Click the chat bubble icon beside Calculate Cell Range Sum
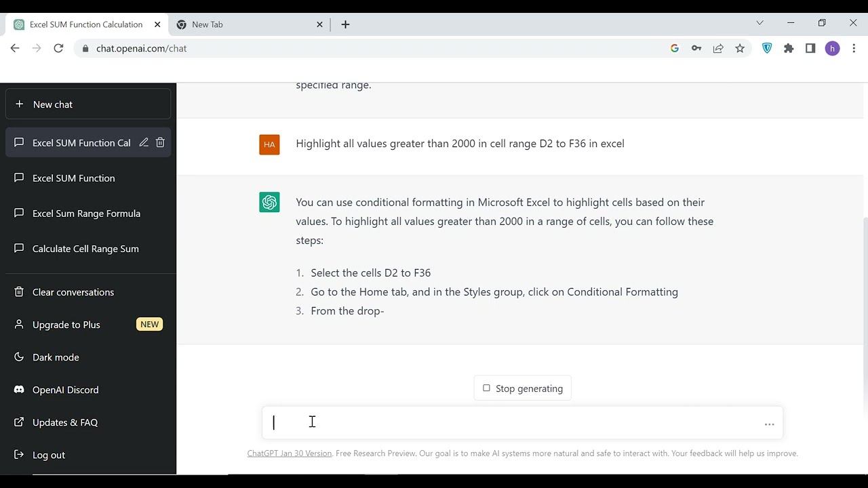The height and width of the screenshot is (488, 868). 19,249
